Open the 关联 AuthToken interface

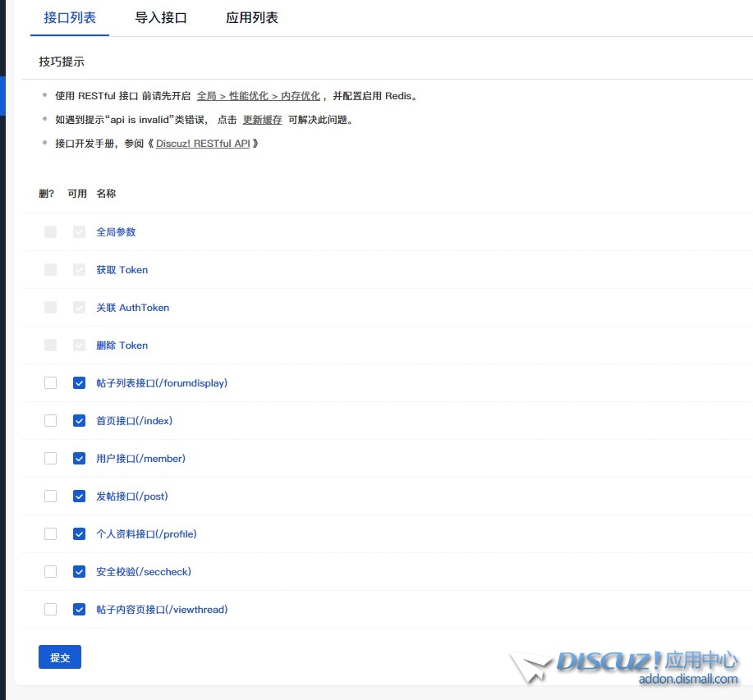pos(132,308)
